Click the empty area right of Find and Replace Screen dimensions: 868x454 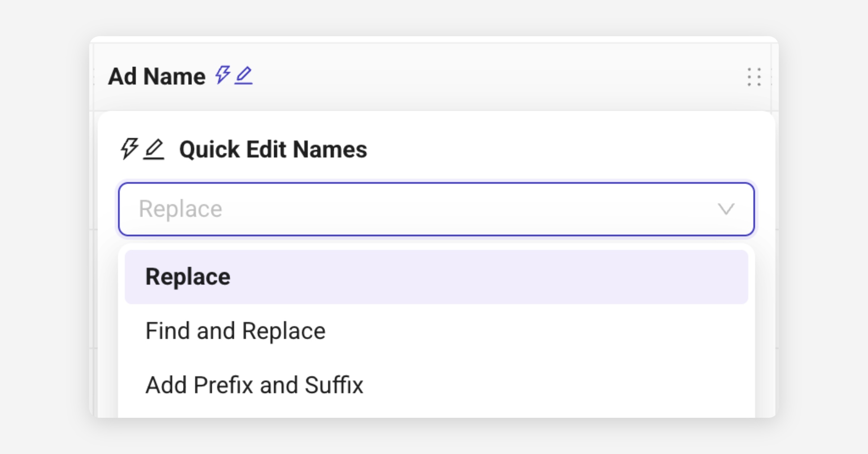[542, 331]
